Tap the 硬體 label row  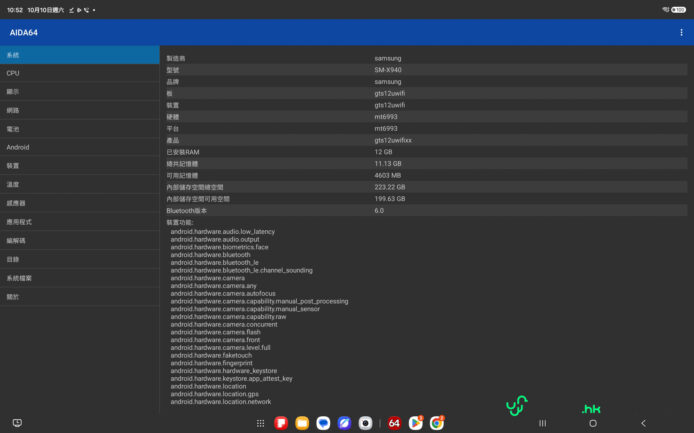point(427,117)
